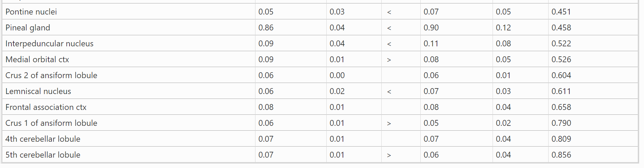Click the 0.790 value in Crus 1 row

561,123
